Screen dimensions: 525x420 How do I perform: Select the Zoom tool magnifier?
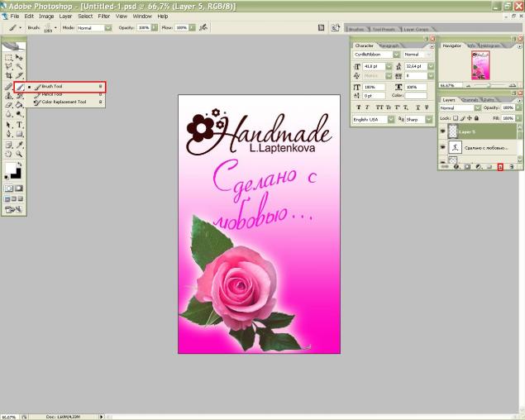(x=19, y=153)
